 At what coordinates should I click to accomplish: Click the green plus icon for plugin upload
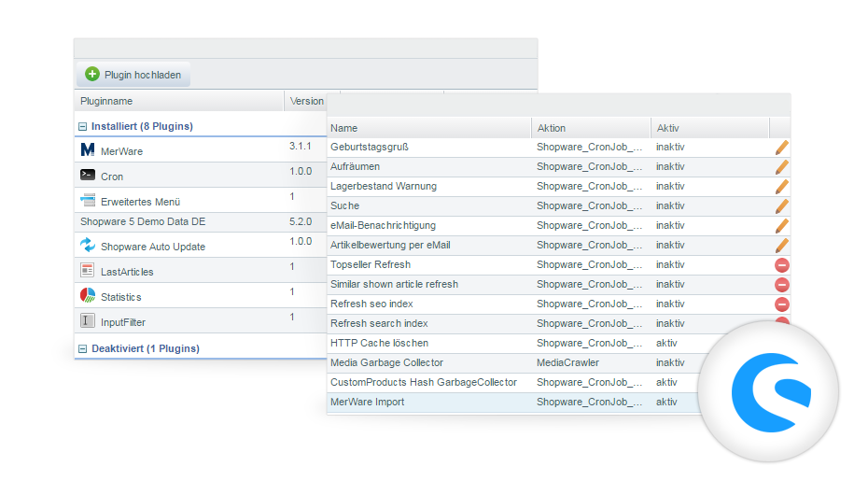coord(91,74)
